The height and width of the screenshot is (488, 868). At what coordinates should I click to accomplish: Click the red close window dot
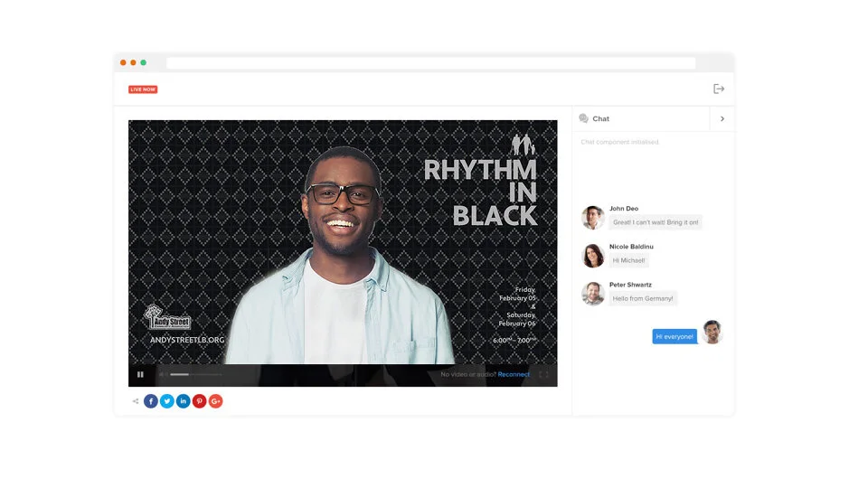(x=123, y=62)
